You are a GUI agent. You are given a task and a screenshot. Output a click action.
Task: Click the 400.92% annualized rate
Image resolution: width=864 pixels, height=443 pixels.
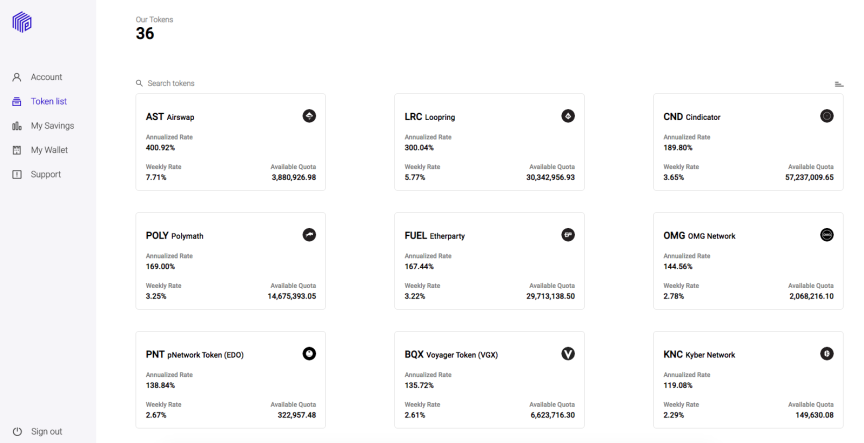[x=160, y=148]
